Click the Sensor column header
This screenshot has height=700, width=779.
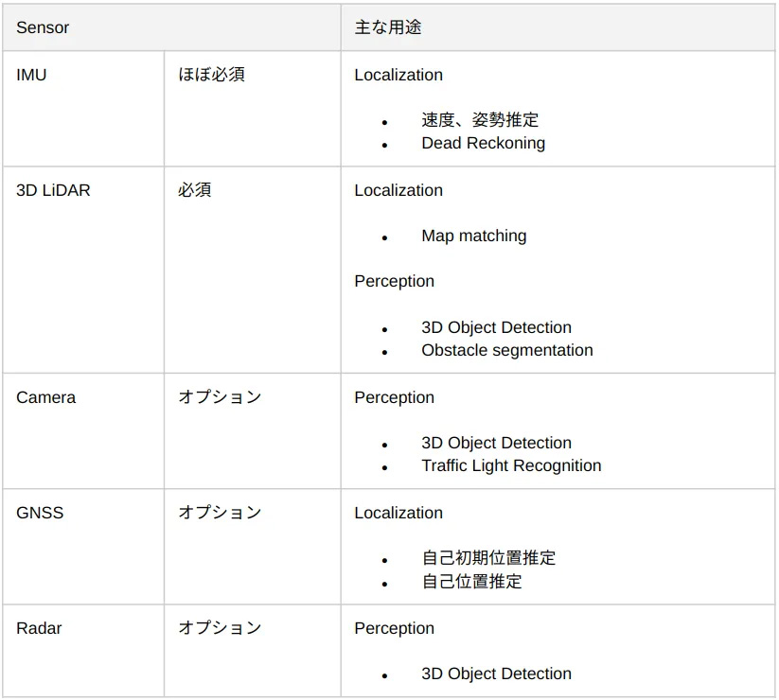[171, 27]
